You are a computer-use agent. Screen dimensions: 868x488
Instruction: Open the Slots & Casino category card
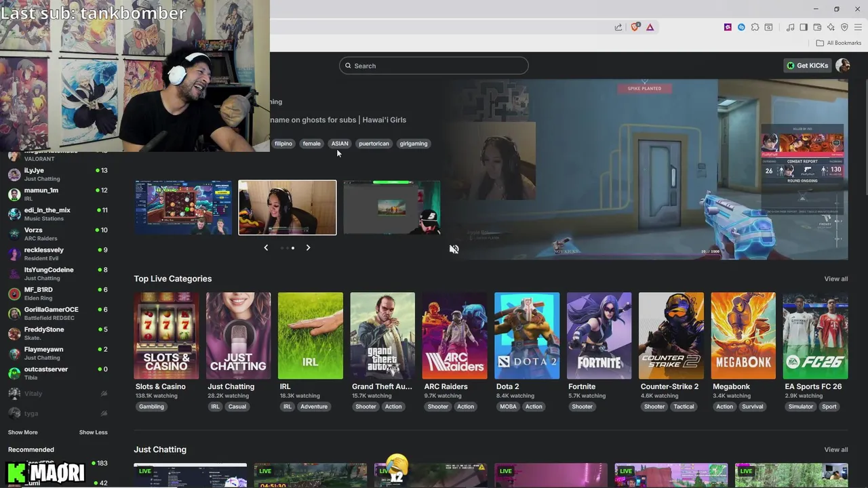point(166,335)
